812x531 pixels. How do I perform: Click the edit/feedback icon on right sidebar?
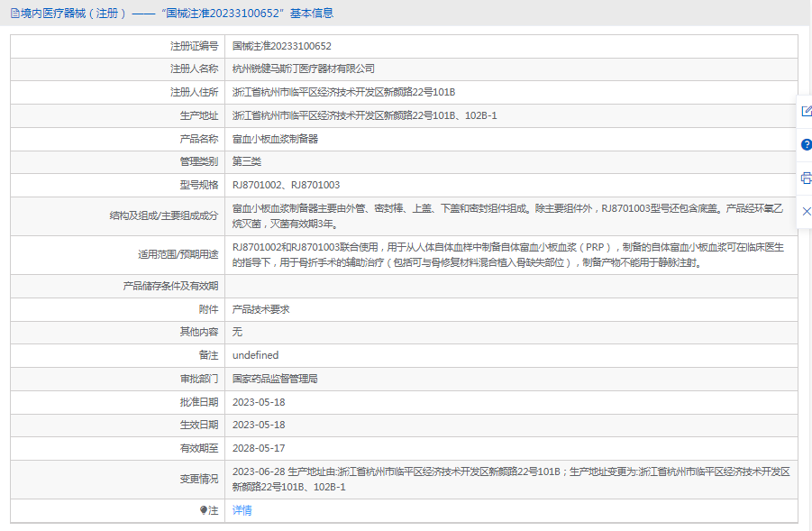click(x=807, y=111)
